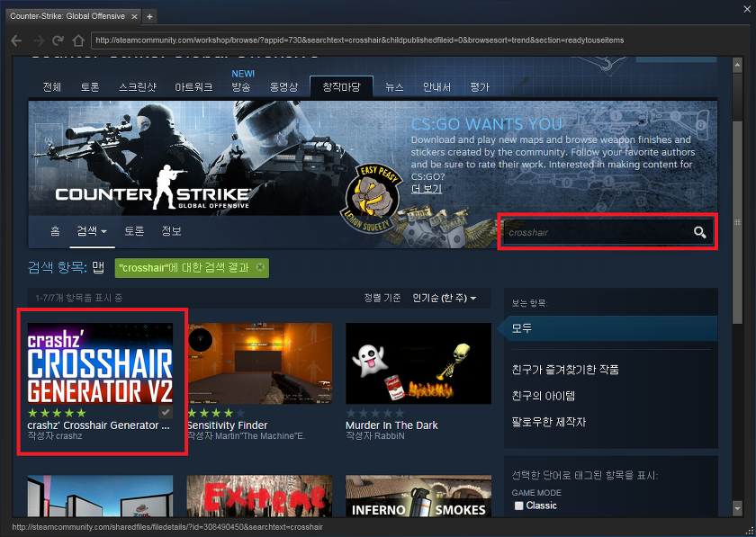This screenshot has width=756, height=537.
Task: Close the Counter-Strike tab
Action: pyautogui.click(x=133, y=16)
